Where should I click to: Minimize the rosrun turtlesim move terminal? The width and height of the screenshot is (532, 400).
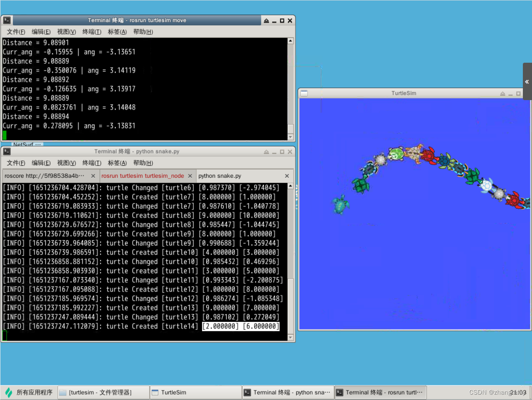point(274,20)
